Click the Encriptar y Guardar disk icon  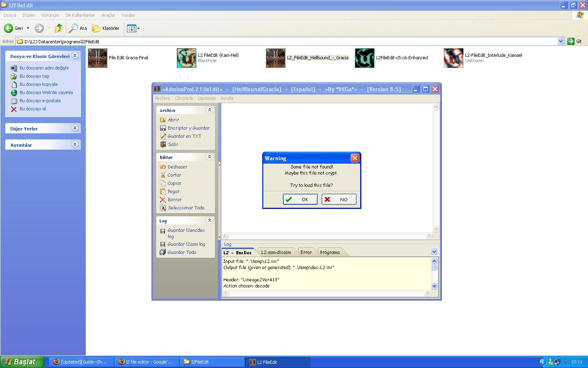pos(163,128)
